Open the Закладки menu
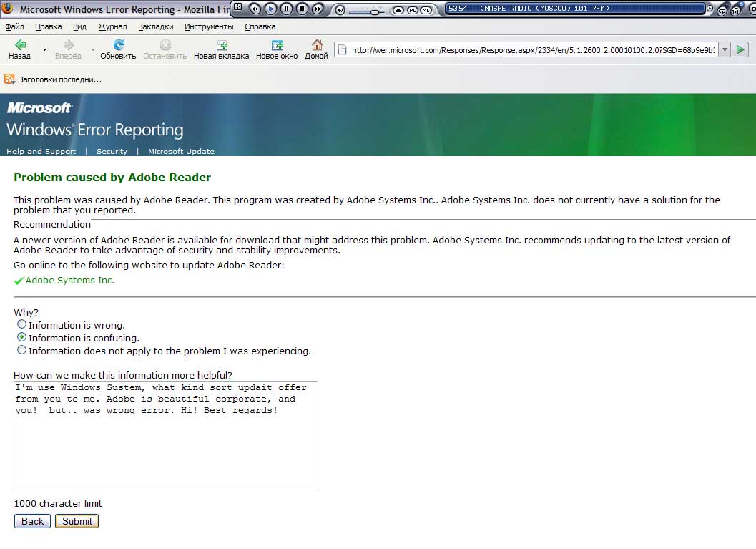The image size is (756, 549). point(156,26)
